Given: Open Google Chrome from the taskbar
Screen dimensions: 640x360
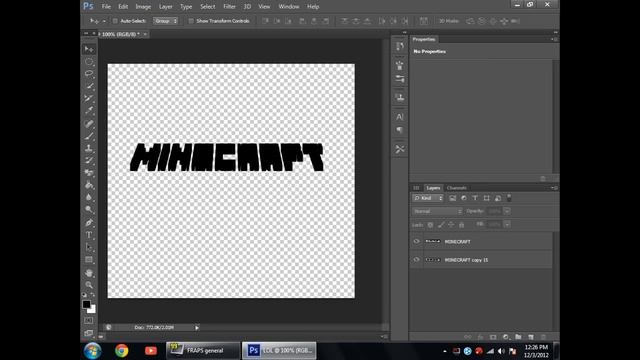Looking at the screenshot, I should pyautogui.click(x=122, y=351).
